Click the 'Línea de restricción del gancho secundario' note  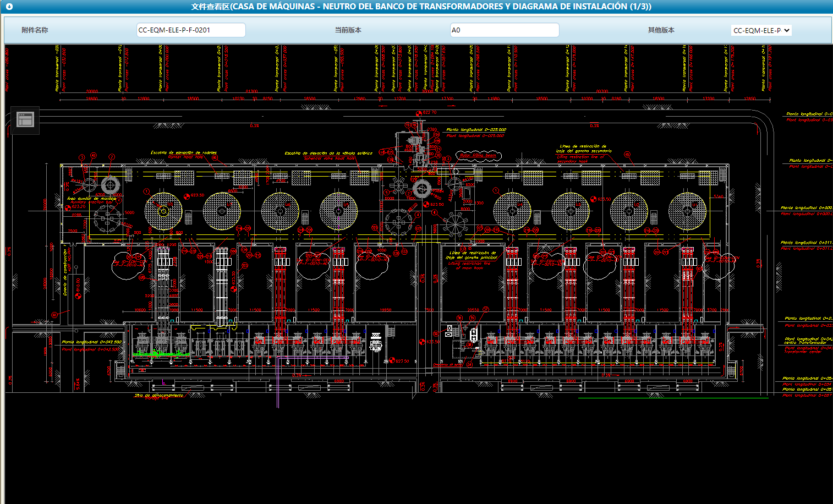click(583, 149)
